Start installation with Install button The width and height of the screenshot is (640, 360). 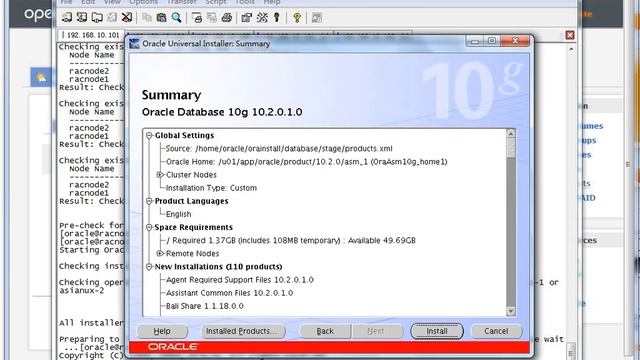[437, 331]
